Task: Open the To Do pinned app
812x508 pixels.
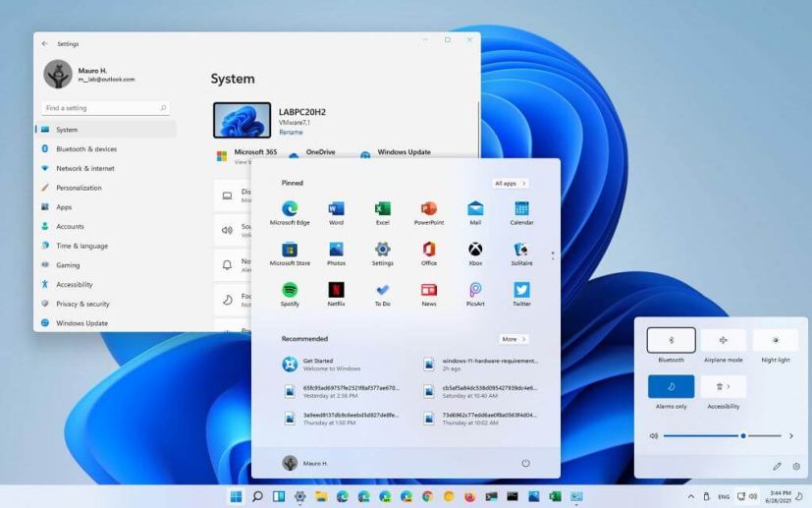Action: 383,295
